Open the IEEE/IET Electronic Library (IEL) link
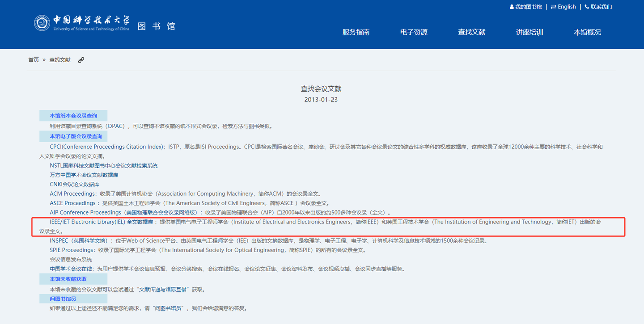644x324 pixels. (102, 222)
